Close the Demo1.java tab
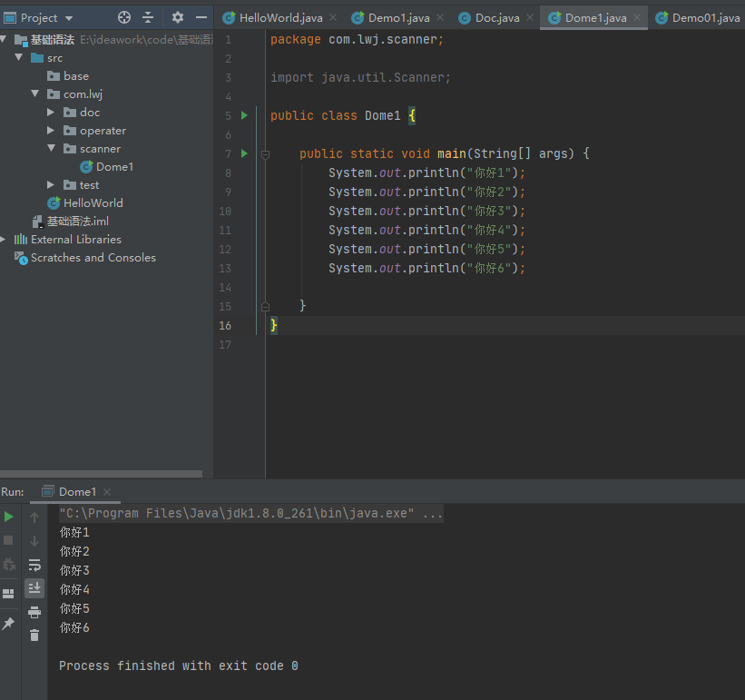 pos(440,18)
